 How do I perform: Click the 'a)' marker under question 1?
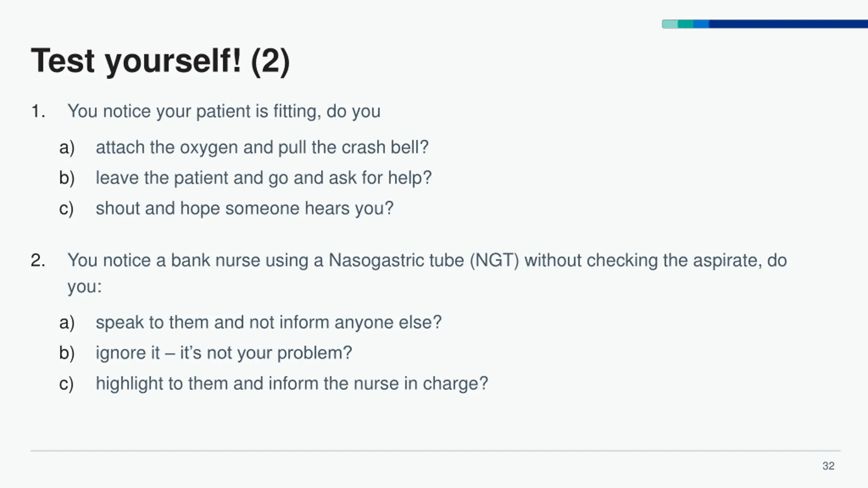pyautogui.click(x=67, y=148)
